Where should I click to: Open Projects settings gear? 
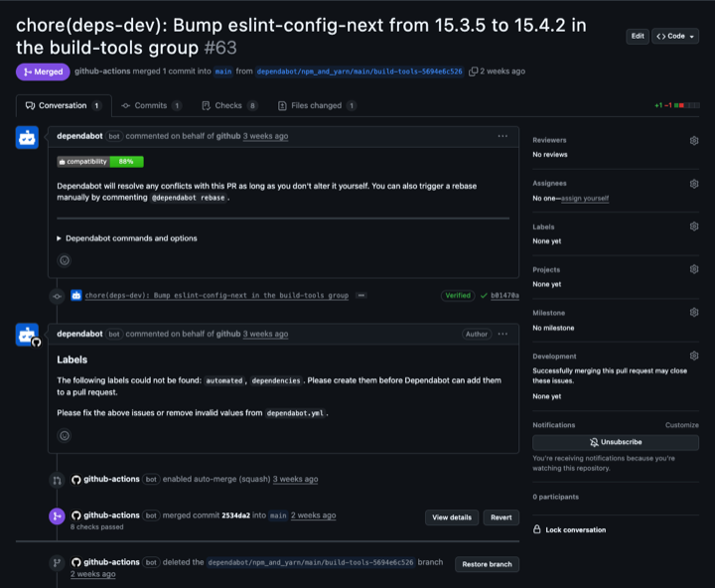[693, 269]
